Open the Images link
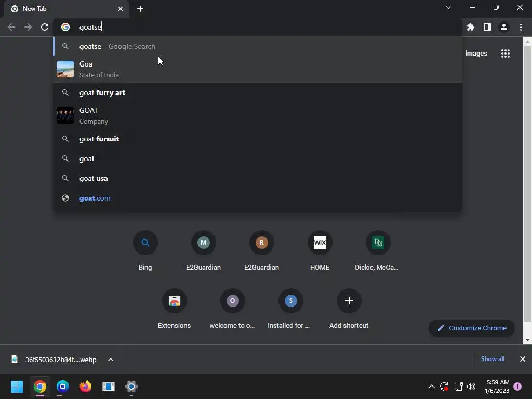 476,54
